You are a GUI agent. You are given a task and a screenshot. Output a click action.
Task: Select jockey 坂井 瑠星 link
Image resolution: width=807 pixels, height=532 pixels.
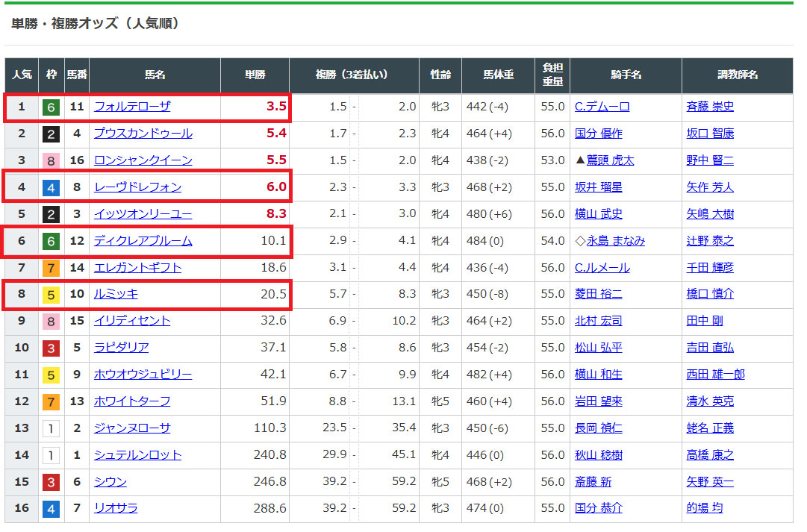[598, 187]
